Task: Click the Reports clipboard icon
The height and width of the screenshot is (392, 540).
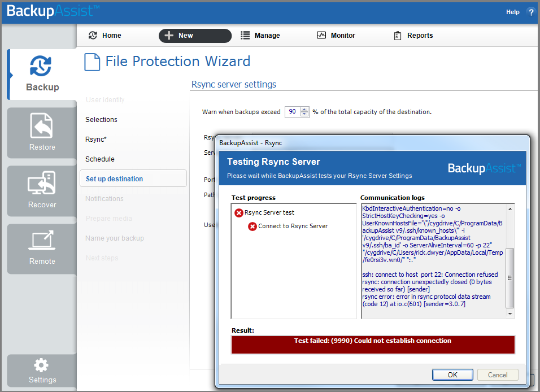Action: 398,36
